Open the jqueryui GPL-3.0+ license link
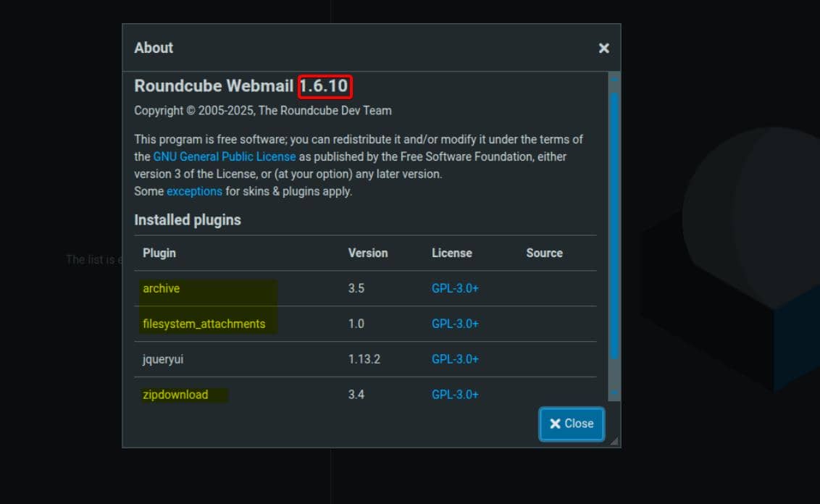Image resolution: width=820 pixels, height=504 pixels. coord(454,359)
